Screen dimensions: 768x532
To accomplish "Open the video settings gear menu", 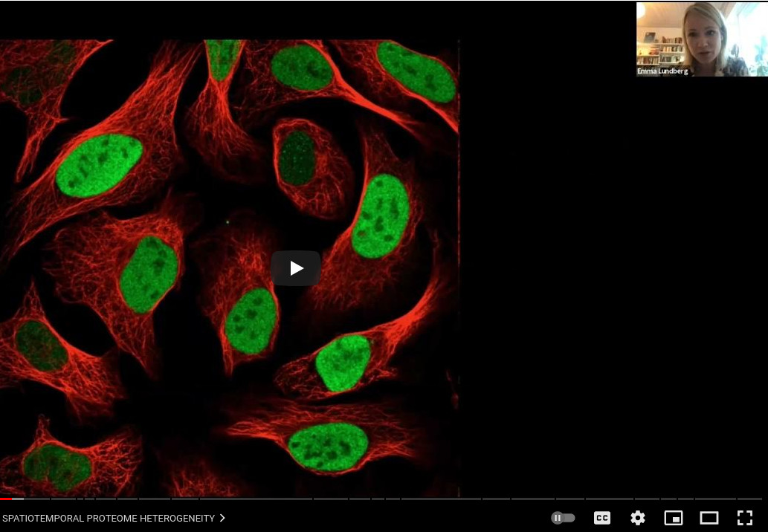I will (x=638, y=518).
